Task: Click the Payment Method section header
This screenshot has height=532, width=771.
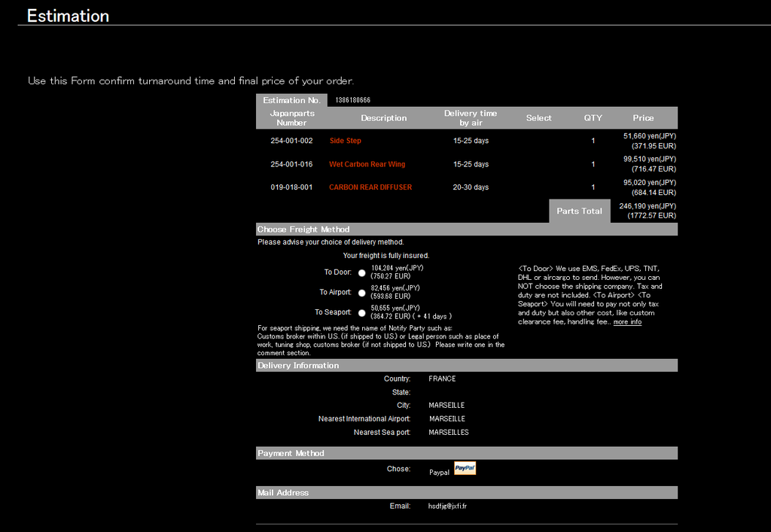Action: (x=291, y=453)
